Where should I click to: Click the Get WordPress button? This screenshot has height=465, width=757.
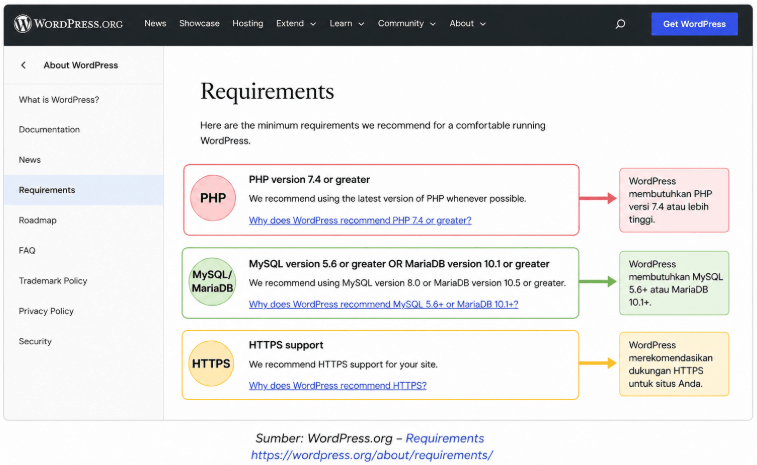tap(694, 24)
